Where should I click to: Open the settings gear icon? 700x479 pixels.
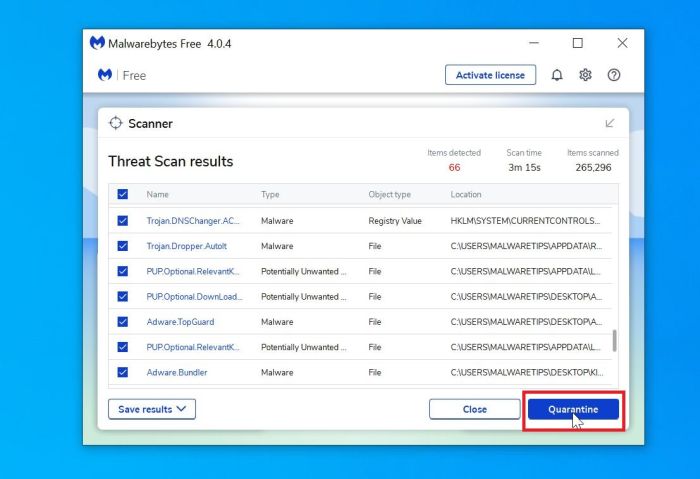pos(585,75)
